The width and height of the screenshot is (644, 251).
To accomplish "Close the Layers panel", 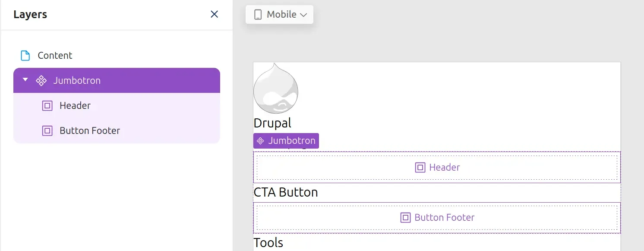I will tap(214, 14).
